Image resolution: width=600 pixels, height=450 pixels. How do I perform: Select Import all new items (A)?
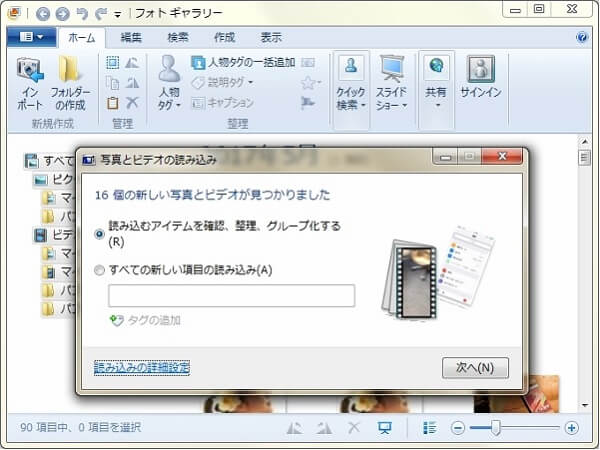[99, 270]
